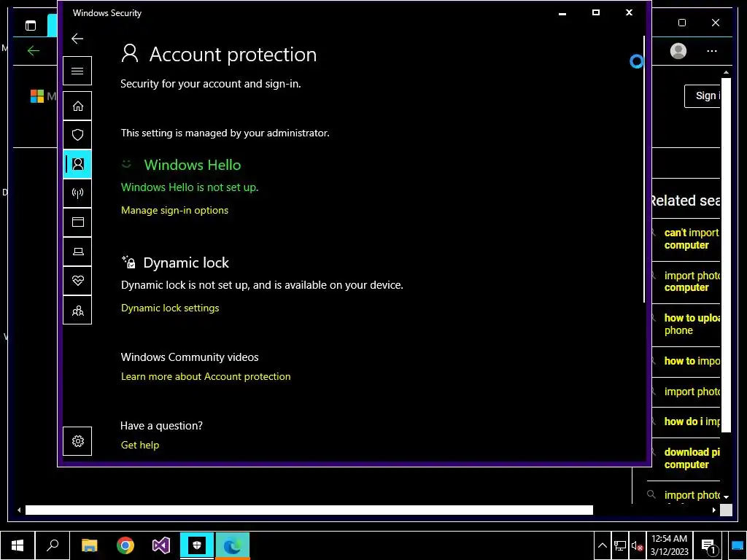747x560 pixels.
Task: Open related search how to upload phone
Action: tap(692, 324)
